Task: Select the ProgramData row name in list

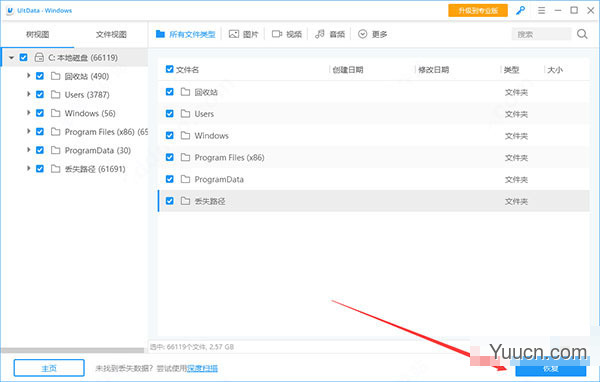Action: [x=219, y=180]
